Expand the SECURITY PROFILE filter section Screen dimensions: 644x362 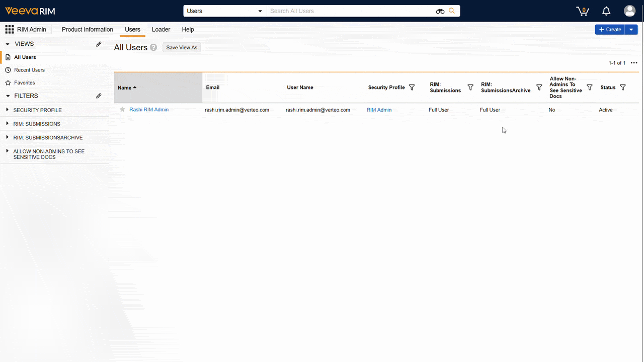click(7, 110)
